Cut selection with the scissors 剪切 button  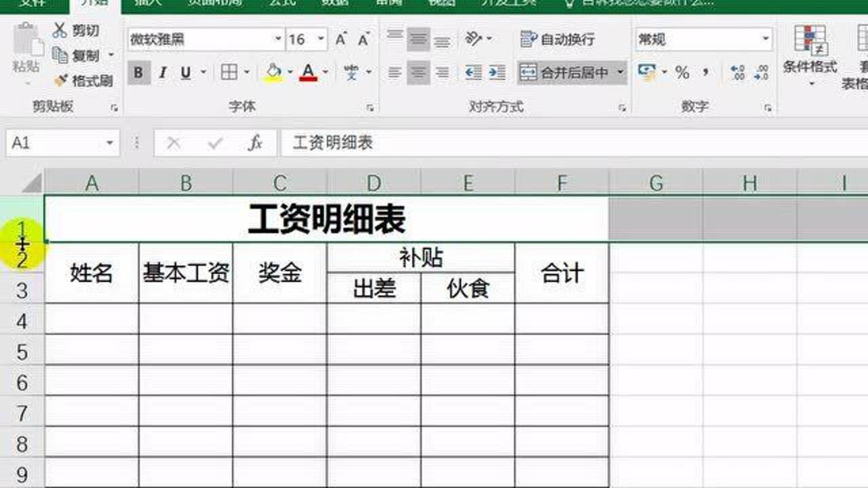[x=76, y=30]
